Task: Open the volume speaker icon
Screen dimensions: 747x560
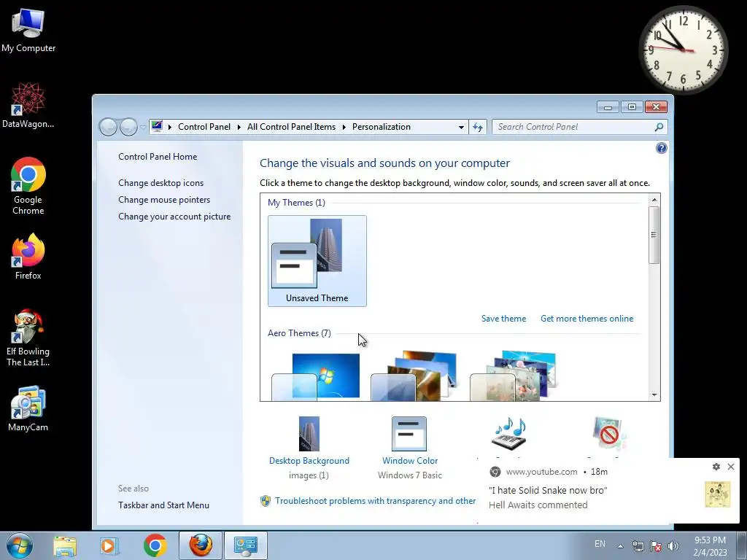Action: tap(673, 546)
